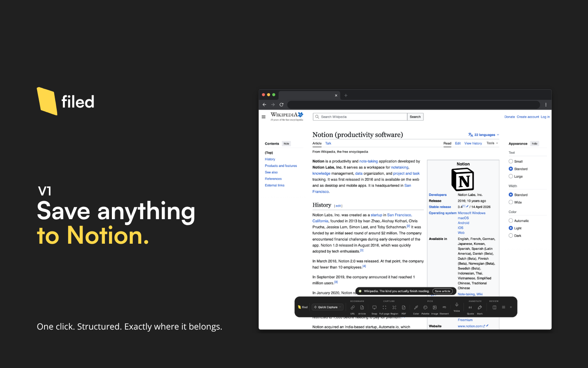Click the Wikipedia Search button

click(415, 117)
